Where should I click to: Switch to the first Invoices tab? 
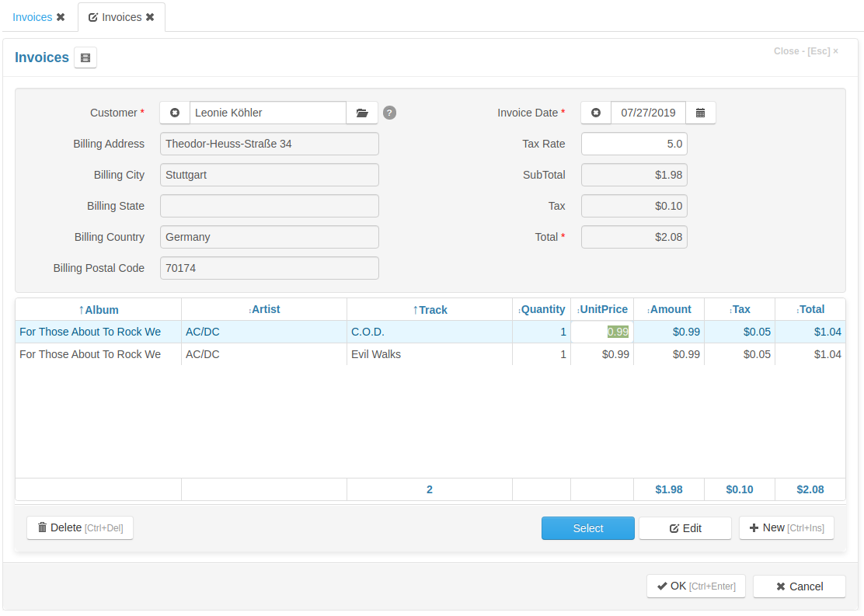(x=32, y=17)
